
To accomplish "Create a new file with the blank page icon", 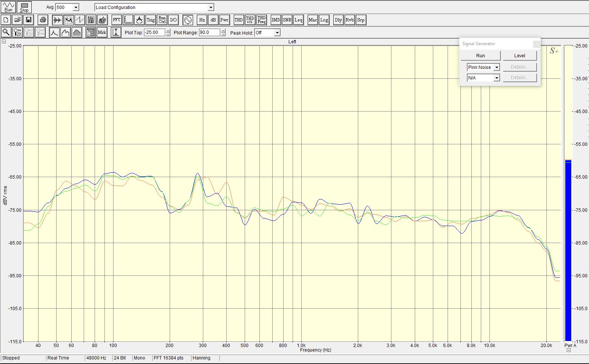I will tap(6, 20).
